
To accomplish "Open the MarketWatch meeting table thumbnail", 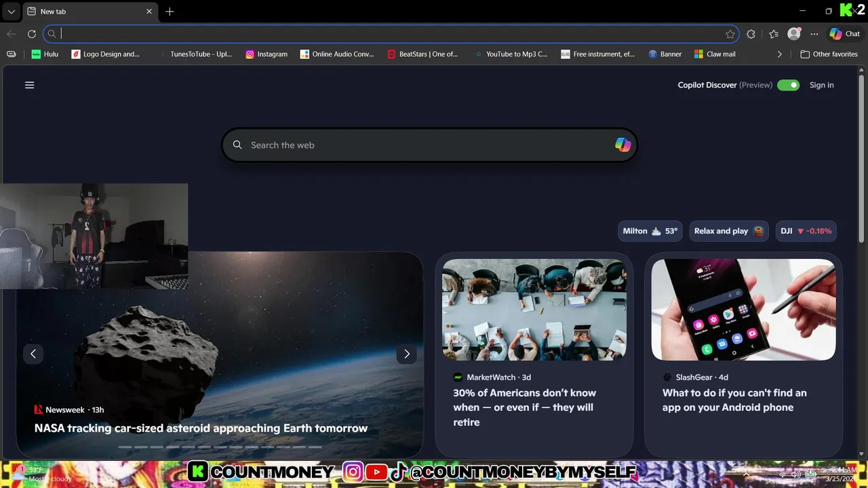I will (534, 310).
